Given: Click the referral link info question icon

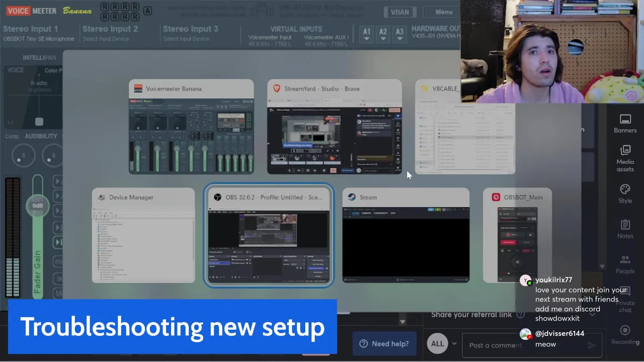Looking at the screenshot, I should tap(521, 315).
